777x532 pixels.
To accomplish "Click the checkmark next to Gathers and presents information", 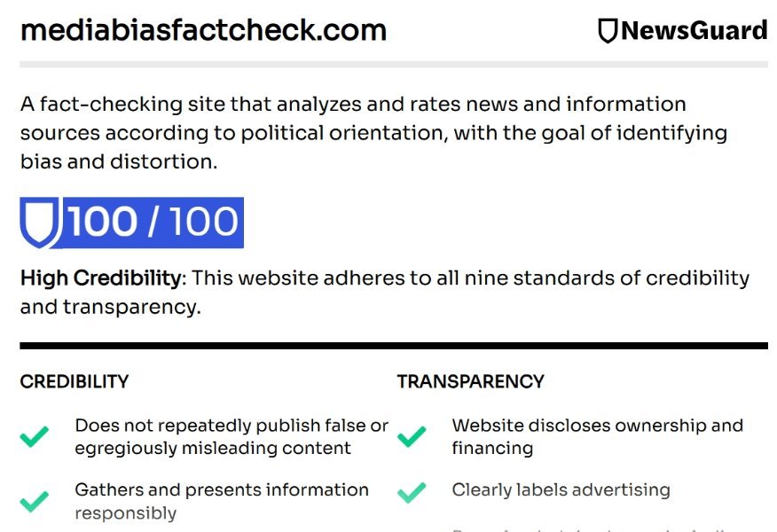I will pos(35,501).
